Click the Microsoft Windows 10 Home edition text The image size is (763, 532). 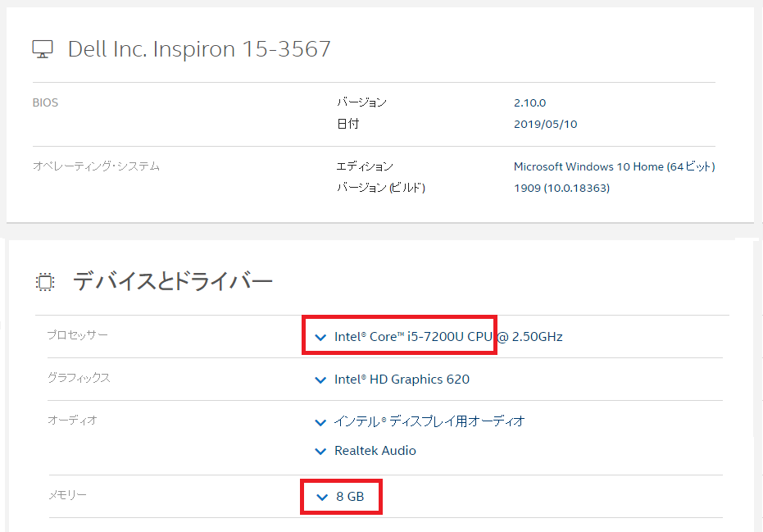[x=614, y=166]
